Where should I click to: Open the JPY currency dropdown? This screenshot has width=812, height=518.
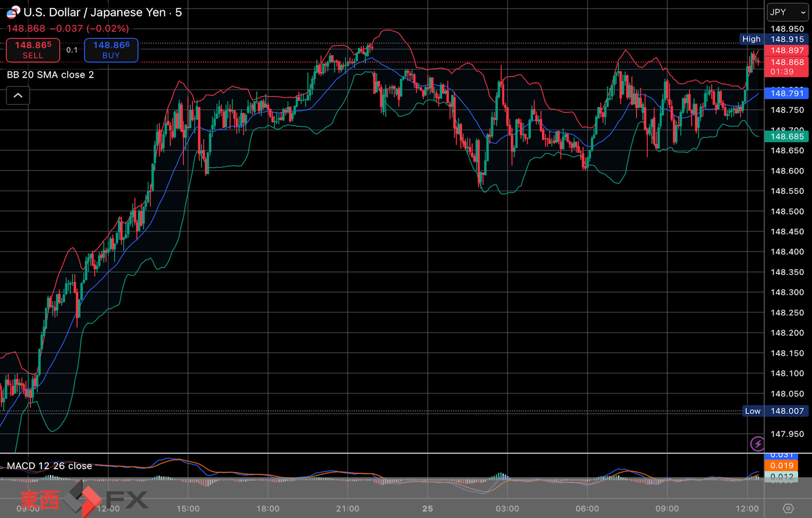pyautogui.click(x=787, y=12)
